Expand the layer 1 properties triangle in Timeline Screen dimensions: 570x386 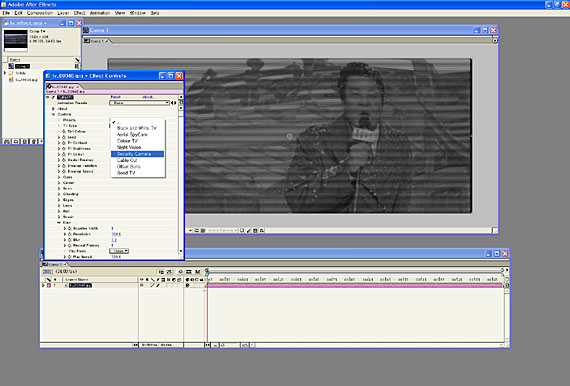pos(43,286)
